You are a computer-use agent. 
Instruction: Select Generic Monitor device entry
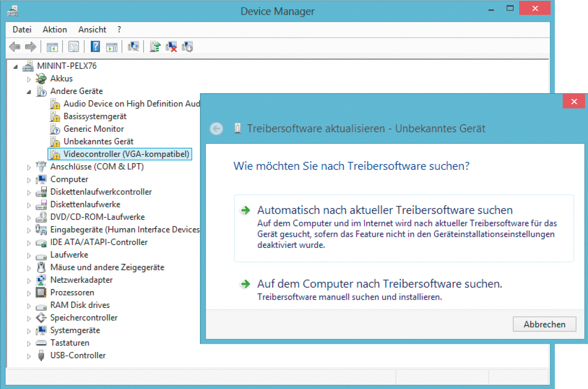coord(94,129)
